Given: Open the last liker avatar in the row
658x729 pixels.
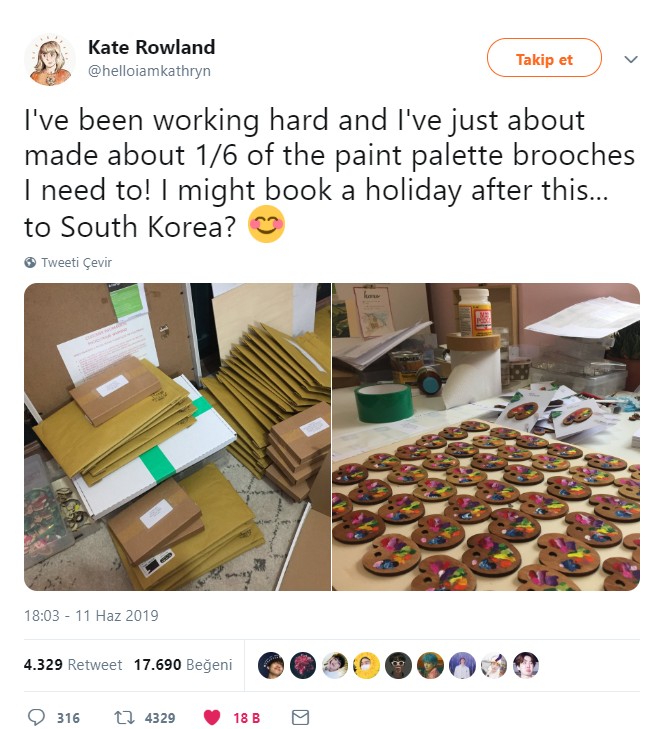Looking at the screenshot, I should [x=526, y=665].
